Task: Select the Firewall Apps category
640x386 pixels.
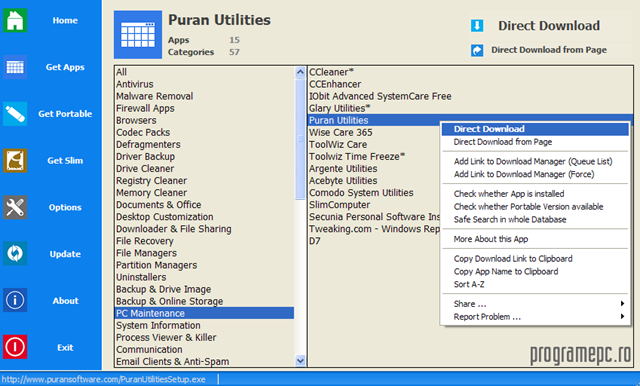Action: click(204, 109)
